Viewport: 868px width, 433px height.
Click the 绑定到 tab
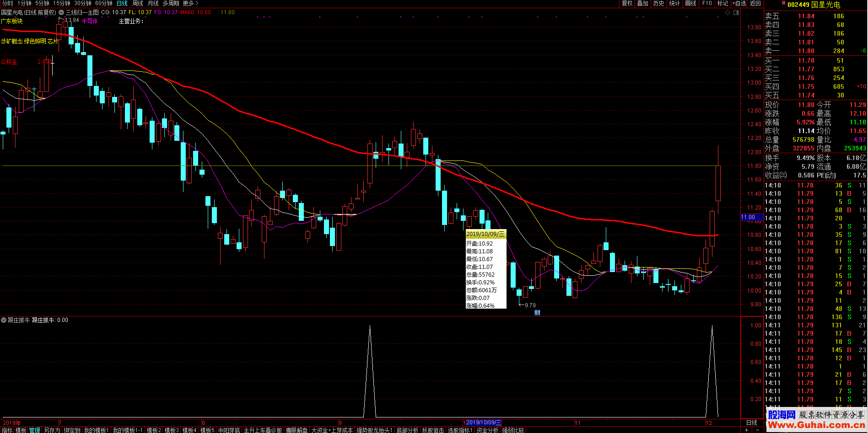(72, 430)
